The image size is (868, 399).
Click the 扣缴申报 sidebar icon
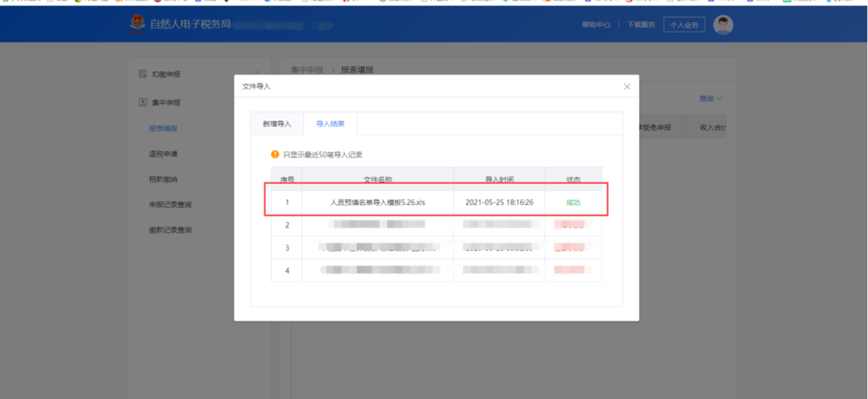(x=143, y=74)
